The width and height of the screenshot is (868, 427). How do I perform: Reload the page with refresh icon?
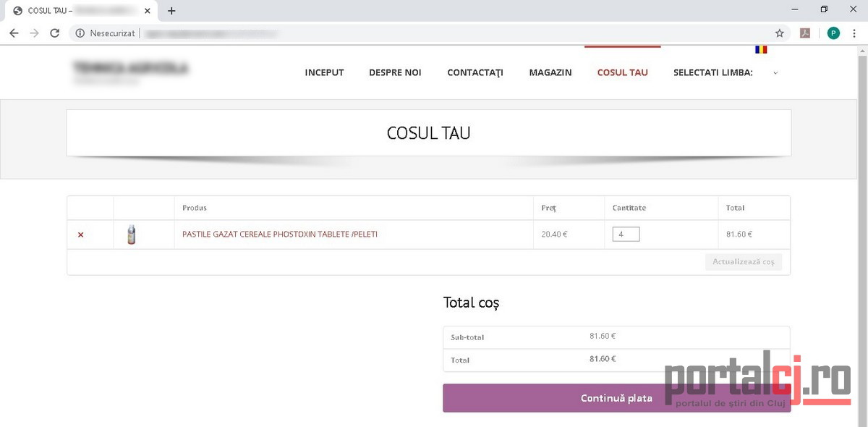click(54, 33)
